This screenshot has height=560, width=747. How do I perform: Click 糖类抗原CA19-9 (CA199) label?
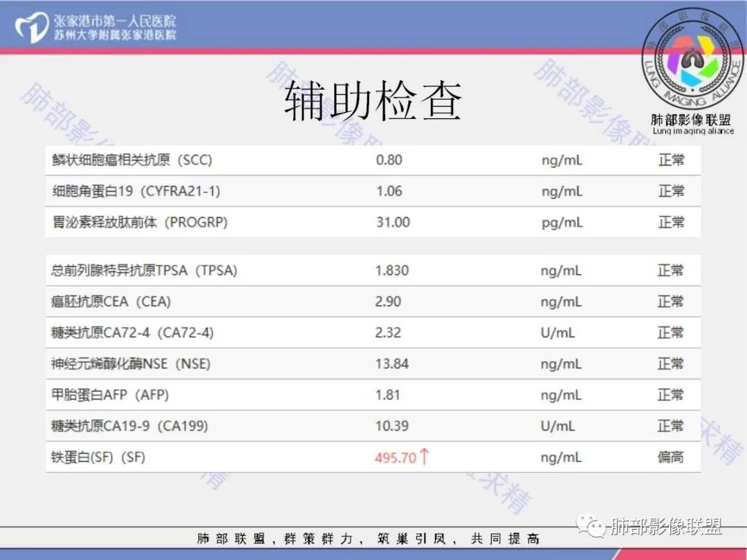pyautogui.click(x=129, y=426)
